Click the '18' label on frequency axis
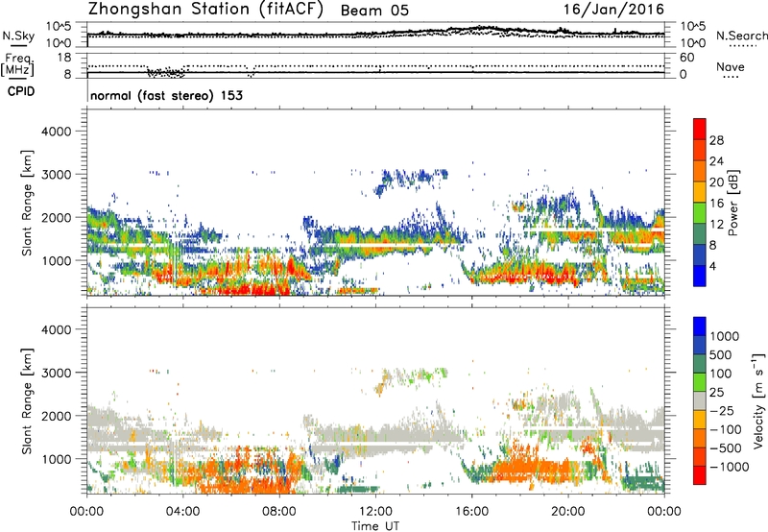Image resolution: width=768 pixels, height=532 pixels. point(64,58)
